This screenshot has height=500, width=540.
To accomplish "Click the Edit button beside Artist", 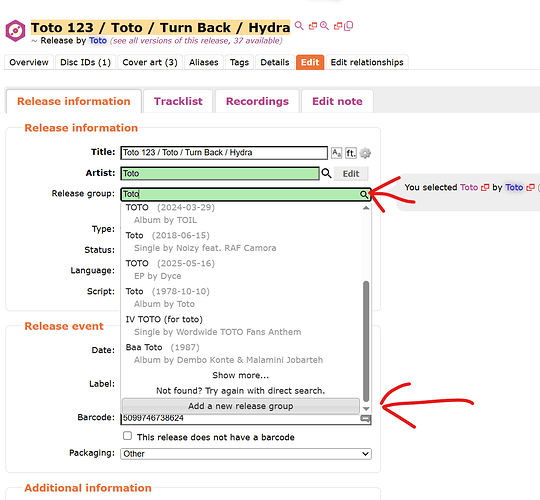I will (x=351, y=174).
